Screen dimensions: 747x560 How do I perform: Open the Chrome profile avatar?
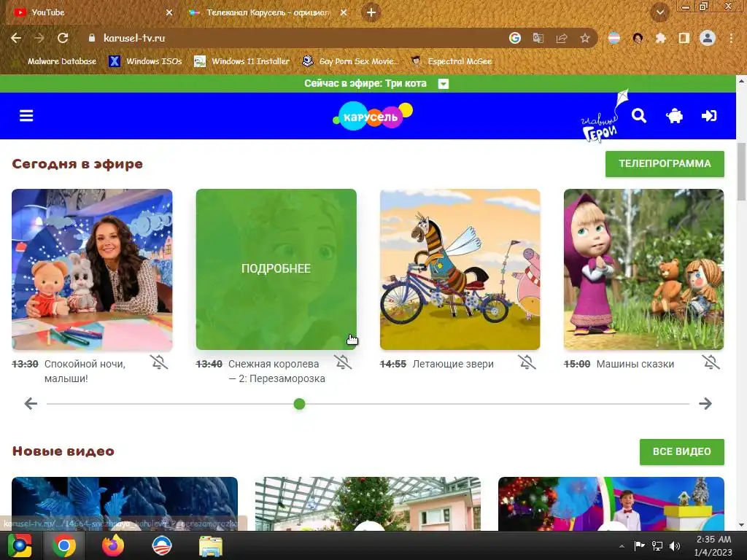[x=708, y=38]
